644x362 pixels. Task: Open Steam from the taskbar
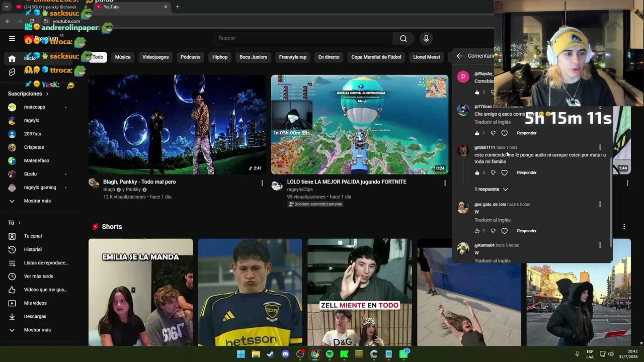pyautogui.click(x=271, y=354)
